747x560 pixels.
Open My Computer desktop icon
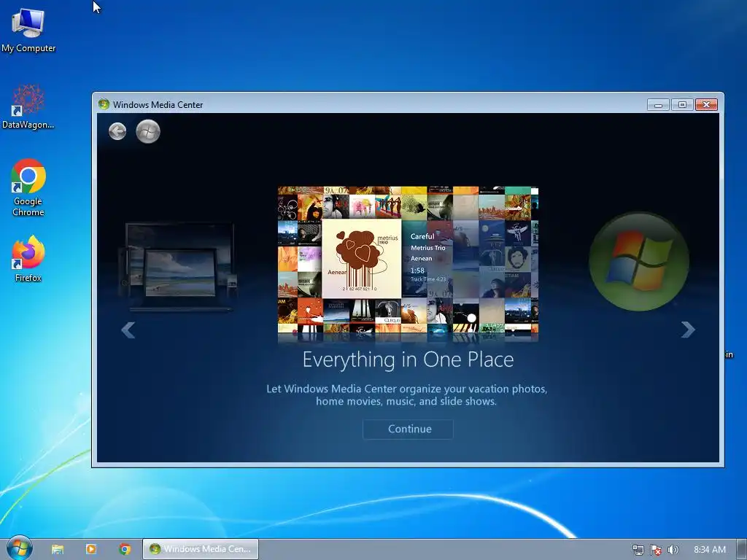coord(28,30)
